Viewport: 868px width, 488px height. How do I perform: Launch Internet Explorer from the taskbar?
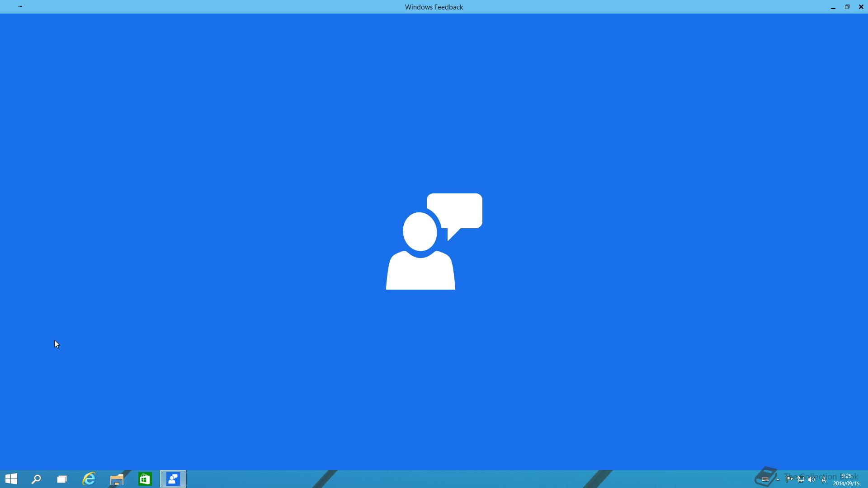coord(89,479)
